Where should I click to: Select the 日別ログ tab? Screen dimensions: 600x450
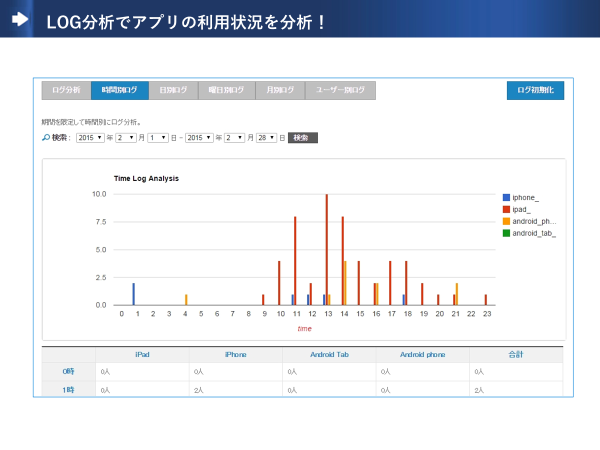tap(173, 90)
